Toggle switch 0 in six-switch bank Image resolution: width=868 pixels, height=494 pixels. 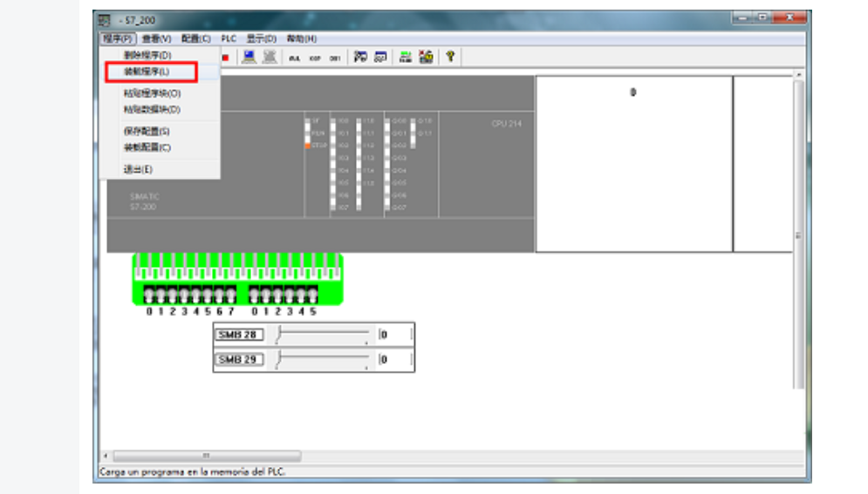click(x=255, y=294)
